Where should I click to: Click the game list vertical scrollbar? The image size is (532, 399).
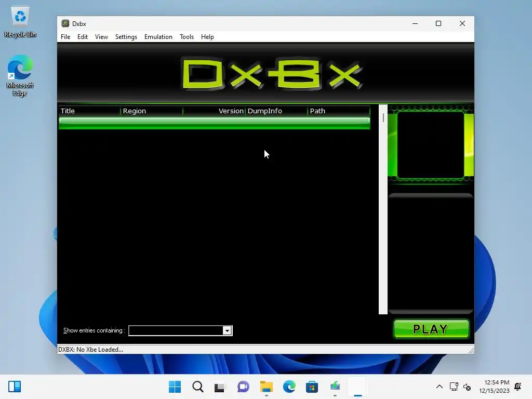click(x=383, y=209)
